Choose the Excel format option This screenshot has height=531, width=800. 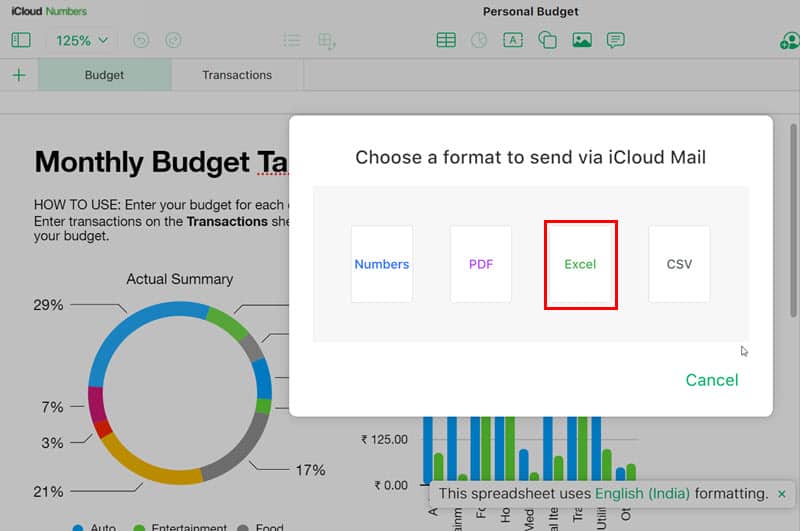(x=580, y=264)
